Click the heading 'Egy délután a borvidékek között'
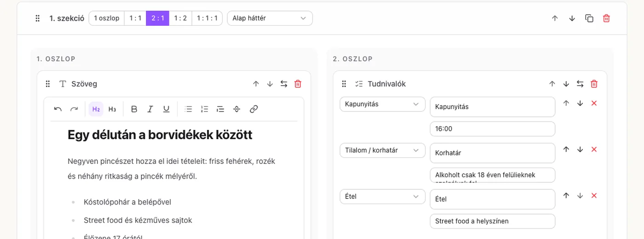The image size is (644, 239). (160, 135)
